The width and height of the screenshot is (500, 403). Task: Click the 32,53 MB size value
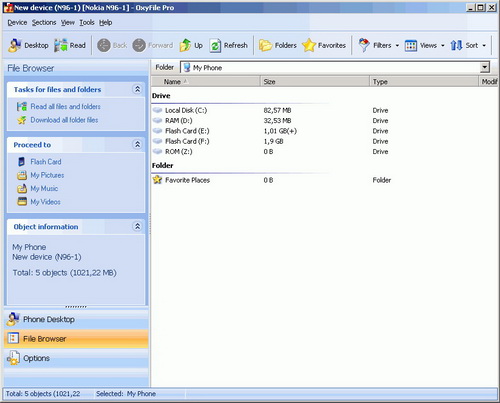pos(277,121)
